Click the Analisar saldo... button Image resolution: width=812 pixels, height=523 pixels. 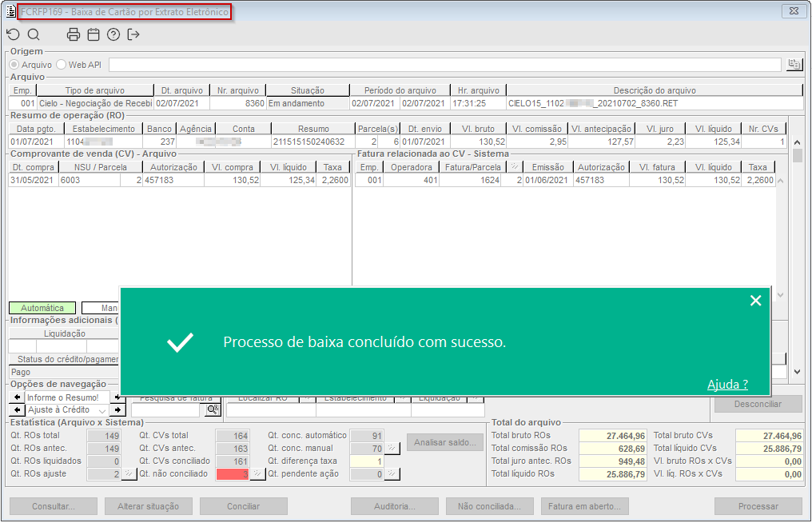pyautogui.click(x=445, y=442)
